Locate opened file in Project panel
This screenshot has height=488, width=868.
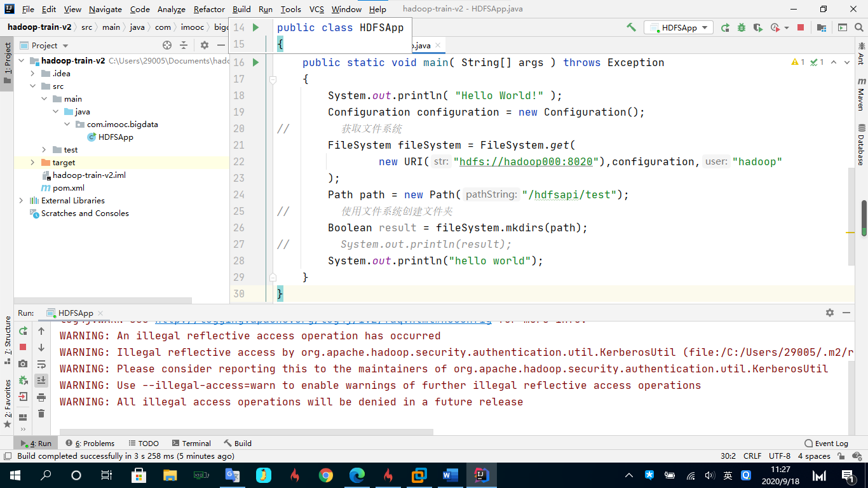click(x=167, y=45)
